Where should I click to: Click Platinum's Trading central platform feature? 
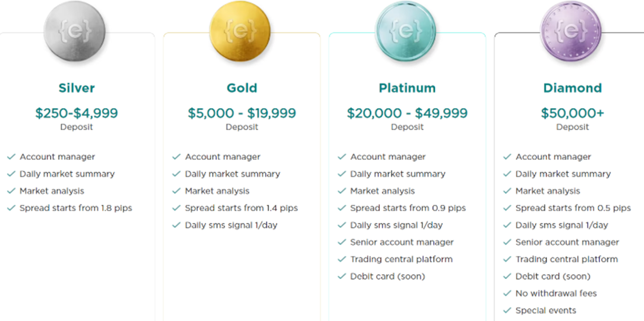coord(401,259)
